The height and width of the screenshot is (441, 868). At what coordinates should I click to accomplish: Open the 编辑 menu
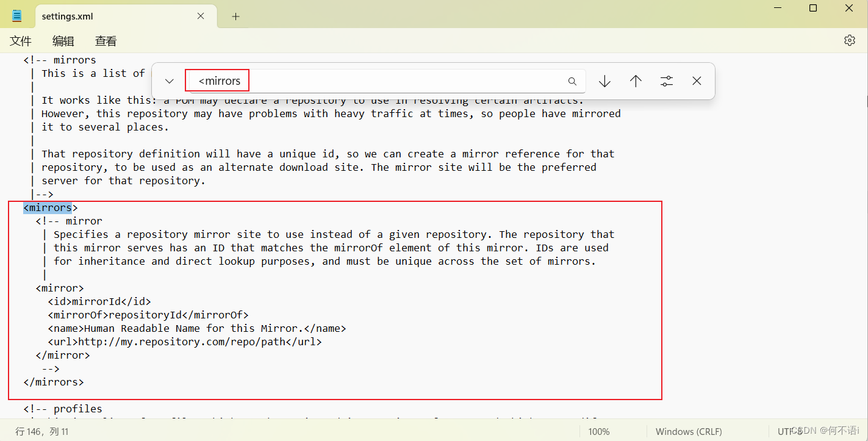pyautogui.click(x=63, y=41)
